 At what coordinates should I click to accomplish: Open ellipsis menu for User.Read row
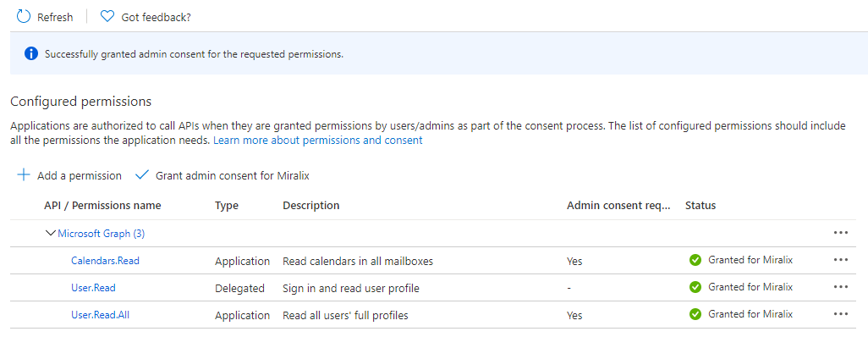click(840, 287)
